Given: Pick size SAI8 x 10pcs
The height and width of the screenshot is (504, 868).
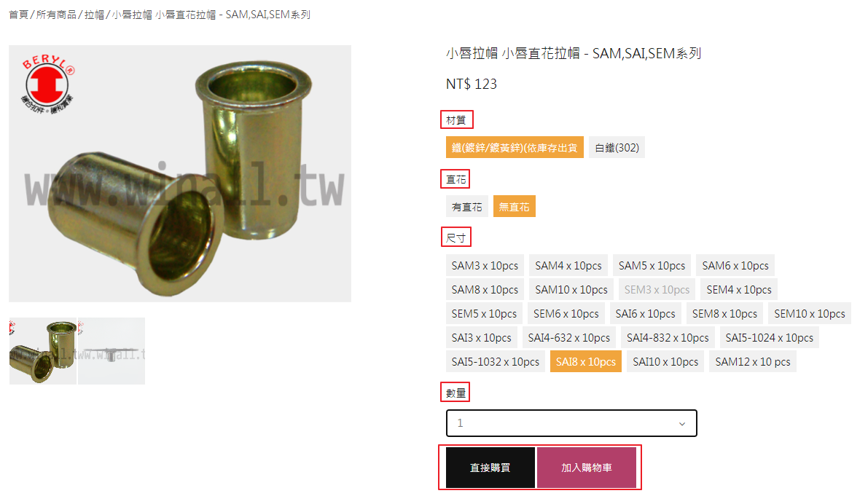Looking at the screenshot, I should coord(586,362).
